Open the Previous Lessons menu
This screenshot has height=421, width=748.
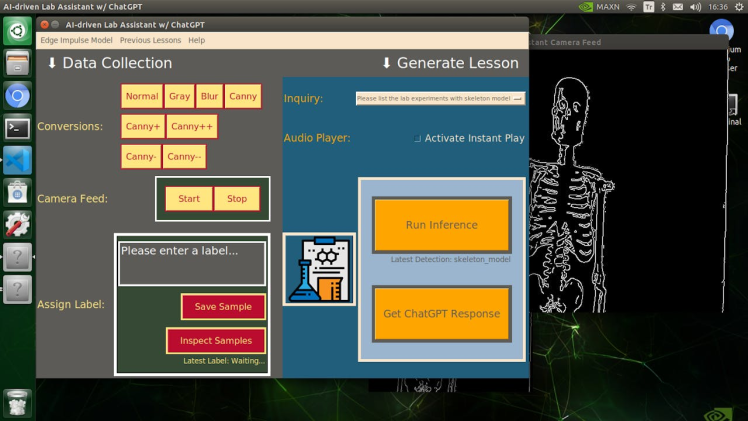click(150, 40)
